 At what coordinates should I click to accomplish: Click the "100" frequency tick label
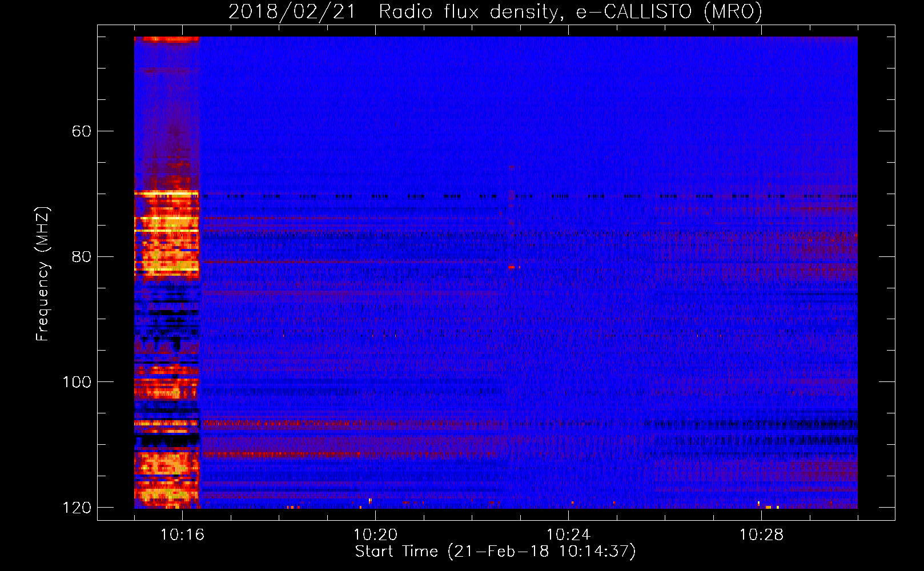coord(77,382)
